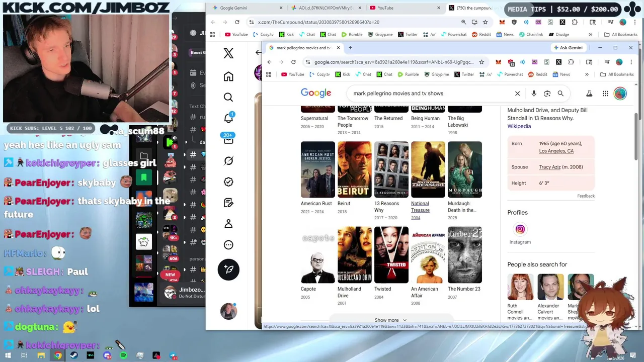
Task: Open the Windows Start menu
Action: [8, 355]
